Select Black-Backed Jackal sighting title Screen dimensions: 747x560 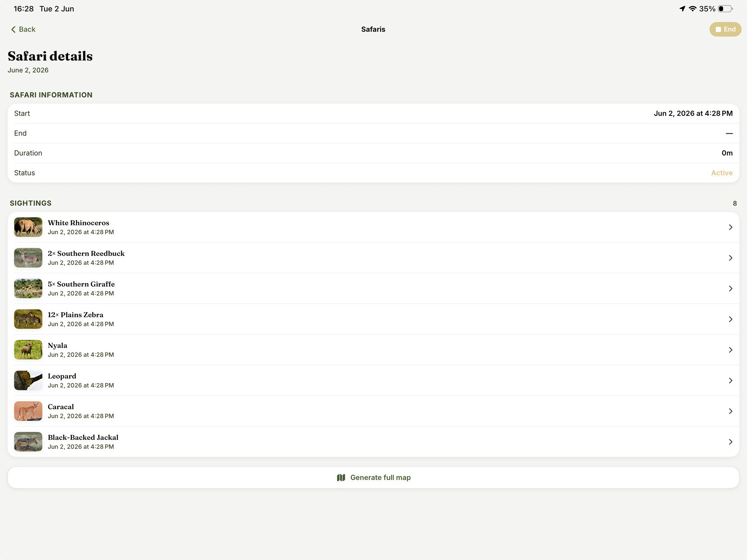click(83, 437)
